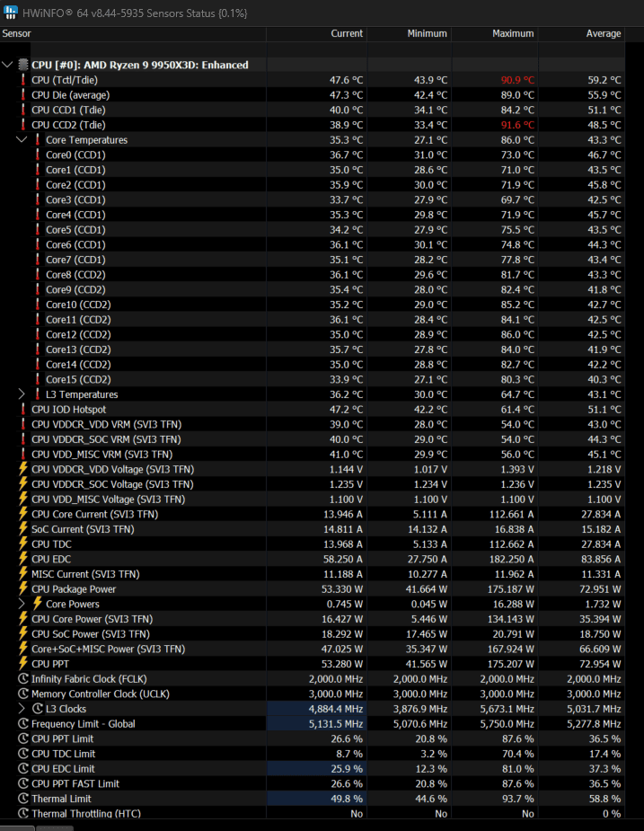The height and width of the screenshot is (831, 644).
Task: Select the Core+SoC+MISC Power (SVI3 TFN) row
Action: point(313,649)
